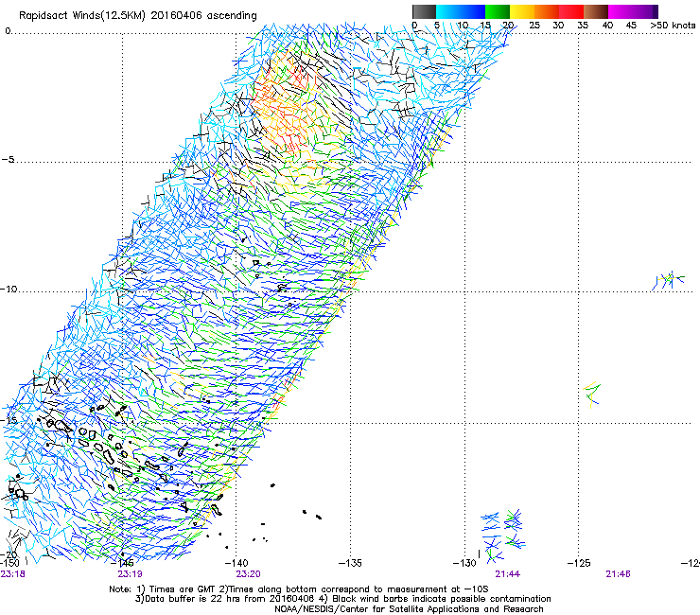Click the gray 0-5 knots legend swatch
Screen dimensions: 700x615
[x=424, y=11]
